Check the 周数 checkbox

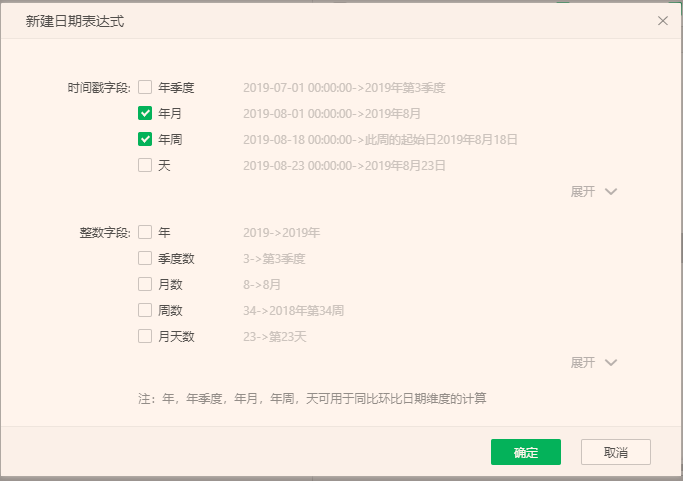point(145,310)
